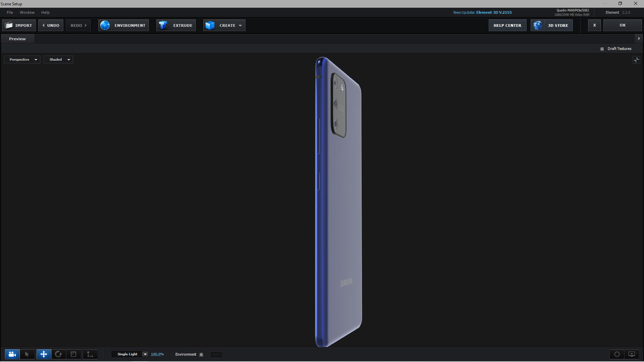Click the Help Center button
Image resolution: width=644 pixels, height=362 pixels.
click(x=507, y=25)
